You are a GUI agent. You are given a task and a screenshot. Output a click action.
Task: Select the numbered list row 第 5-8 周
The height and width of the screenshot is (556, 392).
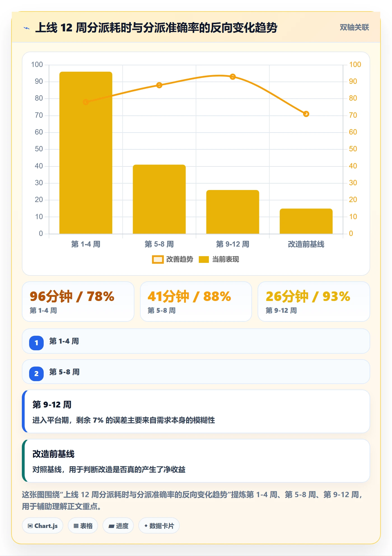point(196,372)
